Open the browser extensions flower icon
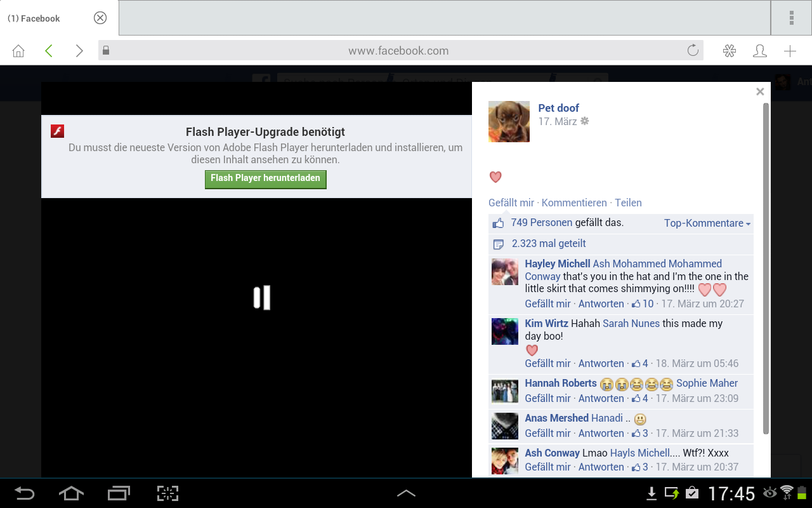The height and width of the screenshot is (508, 812). click(x=730, y=51)
